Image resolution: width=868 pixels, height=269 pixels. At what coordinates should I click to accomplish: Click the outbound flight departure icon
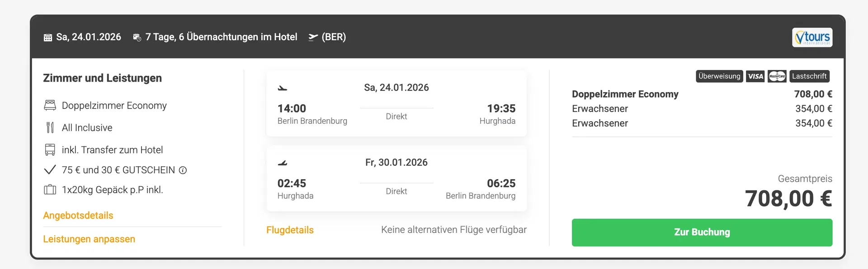tap(283, 88)
